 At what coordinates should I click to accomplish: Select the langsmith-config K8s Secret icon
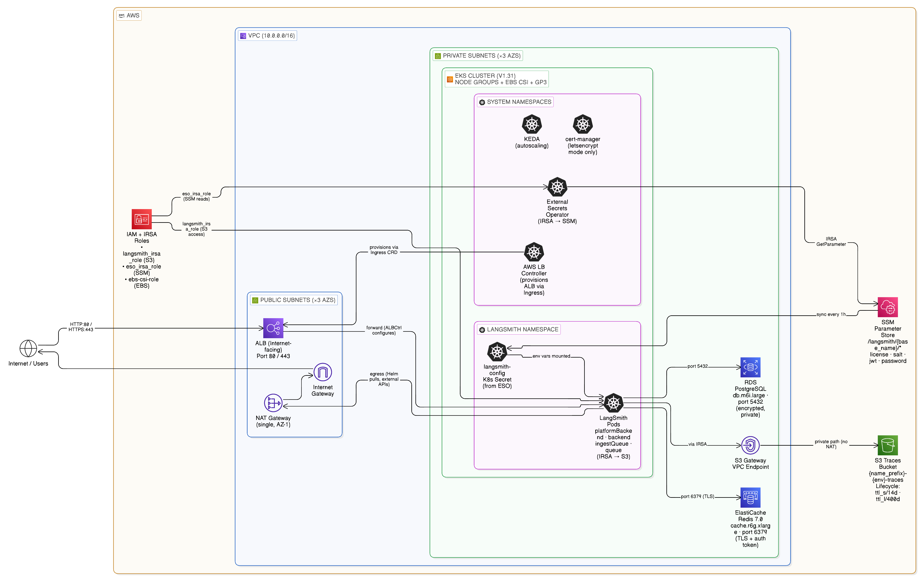[497, 352]
